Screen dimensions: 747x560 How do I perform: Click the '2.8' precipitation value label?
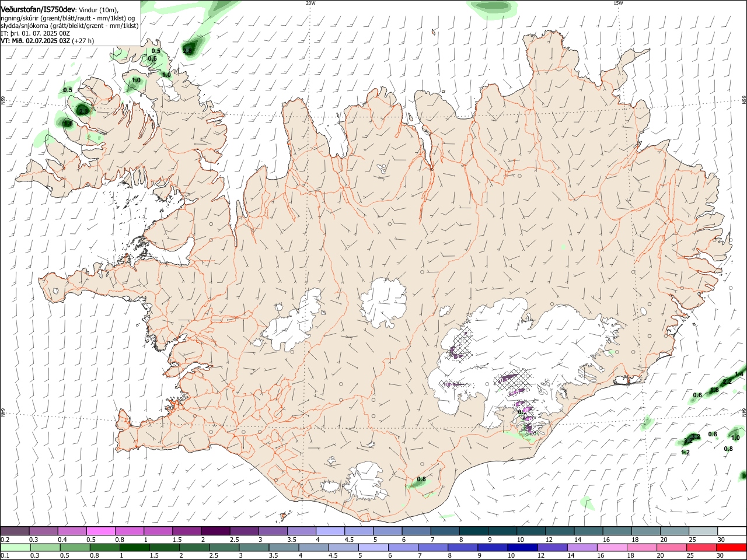[x=187, y=51]
